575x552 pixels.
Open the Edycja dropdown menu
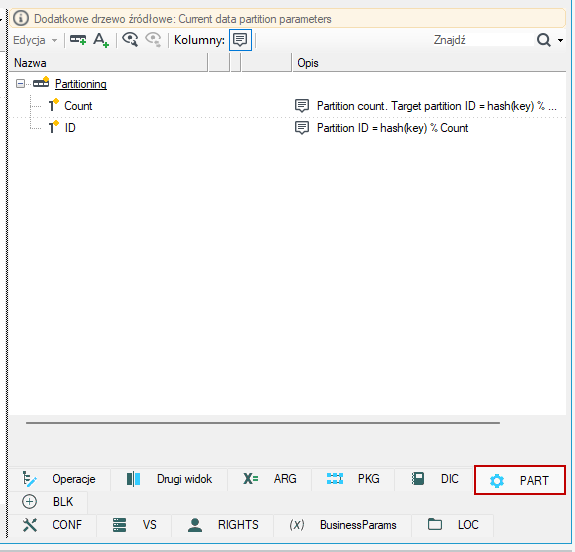[x=35, y=40]
